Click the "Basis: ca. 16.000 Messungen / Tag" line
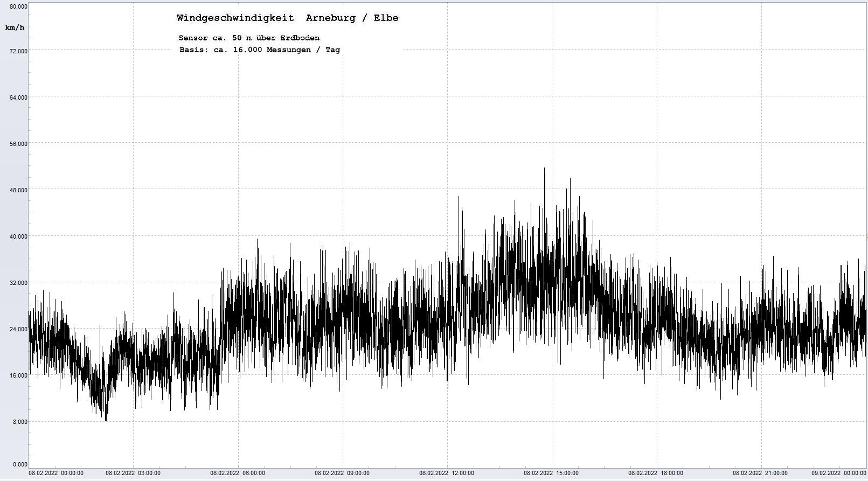 260,50
